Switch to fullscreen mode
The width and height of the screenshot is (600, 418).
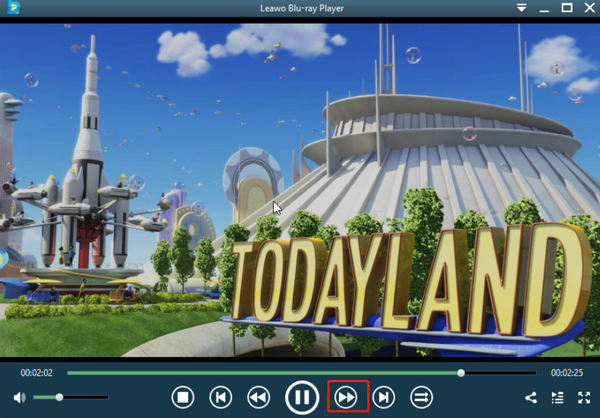coord(584,398)
